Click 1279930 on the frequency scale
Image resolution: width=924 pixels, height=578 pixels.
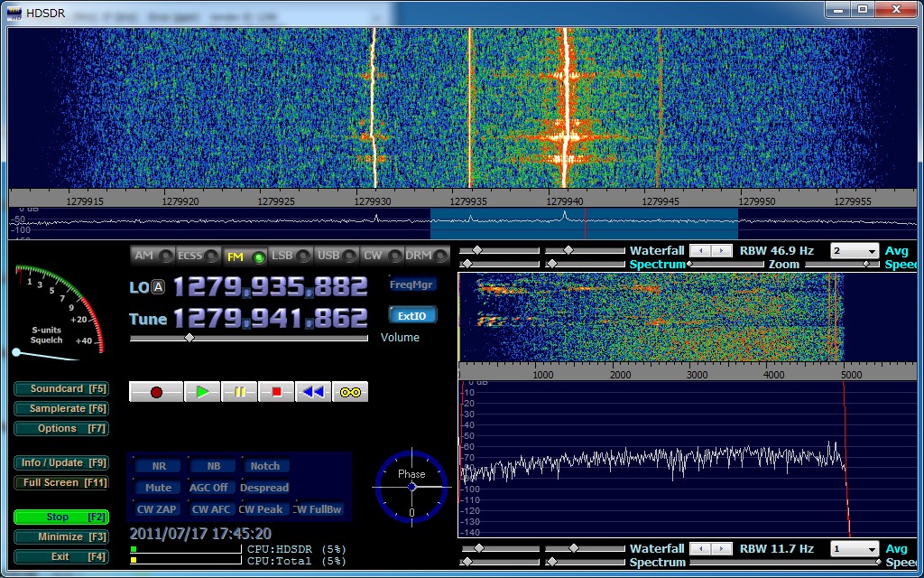coord(373,201)
